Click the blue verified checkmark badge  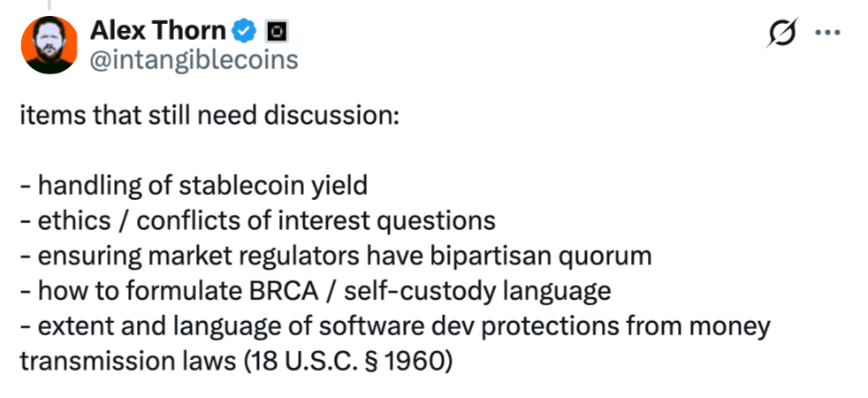(x=244, y=32)
